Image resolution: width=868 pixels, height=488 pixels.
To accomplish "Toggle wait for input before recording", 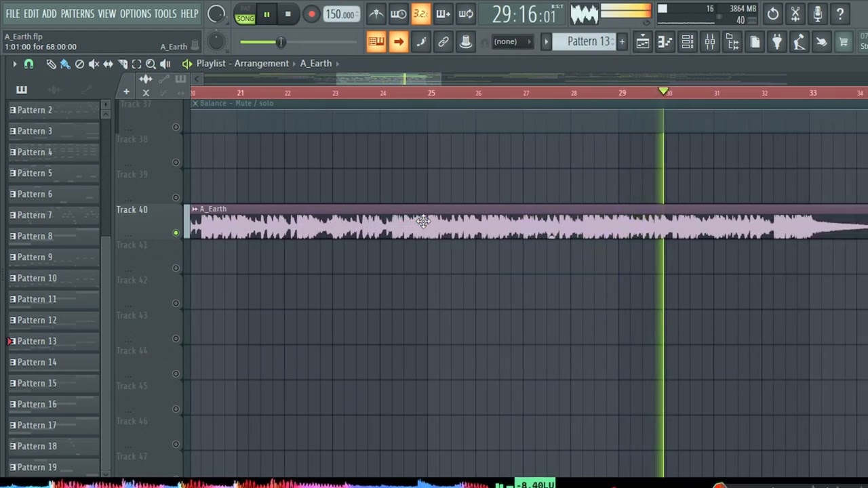I will click(x=399, y=14).
